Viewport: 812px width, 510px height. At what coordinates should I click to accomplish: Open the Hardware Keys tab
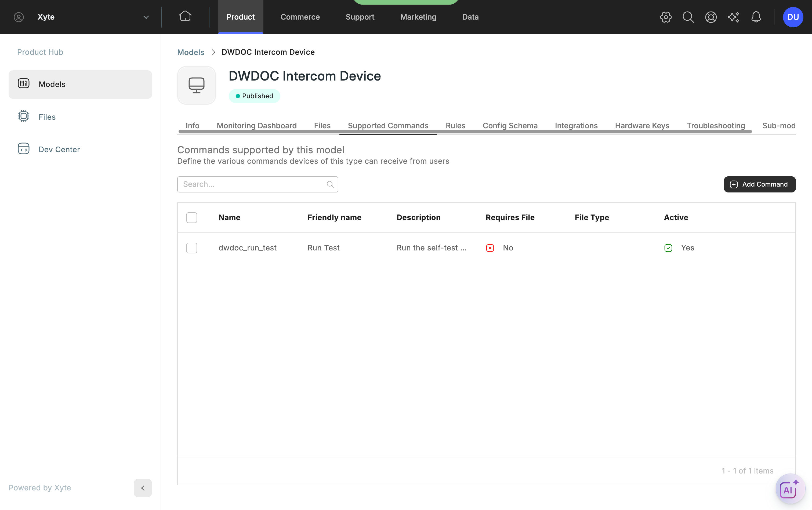pos(642,125)
